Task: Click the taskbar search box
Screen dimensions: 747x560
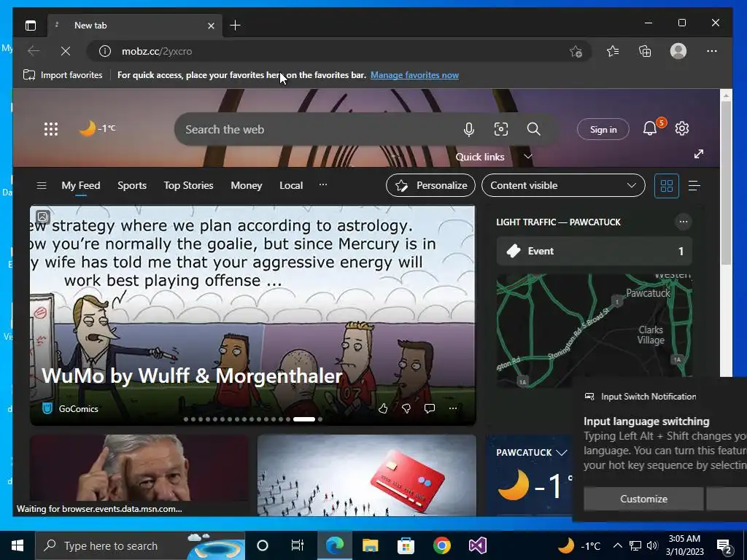Action: tap(140, 545)
